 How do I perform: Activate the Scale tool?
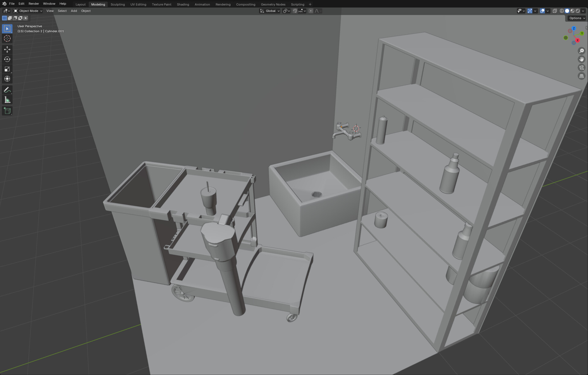click(7, 69)
